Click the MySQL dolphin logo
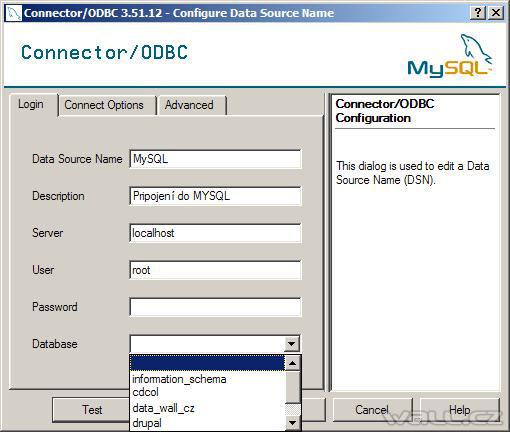This screenshot has height=432, width=510. click(450, 56)
